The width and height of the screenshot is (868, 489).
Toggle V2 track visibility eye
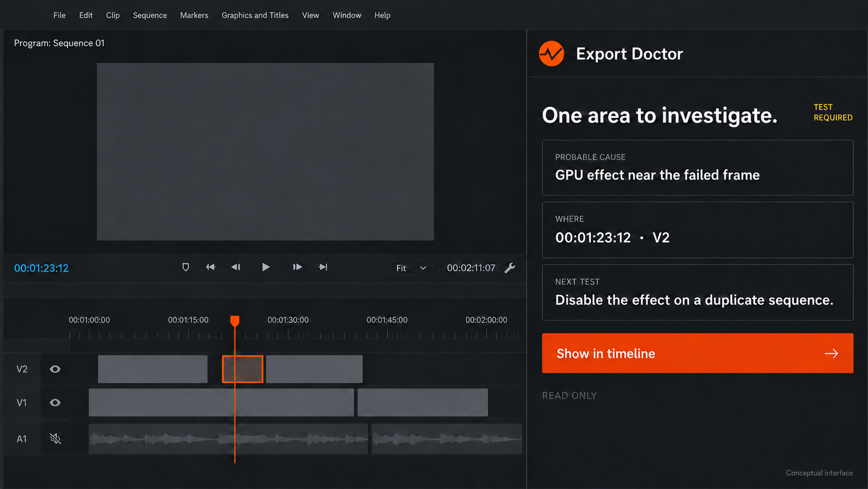pos(55,369)
